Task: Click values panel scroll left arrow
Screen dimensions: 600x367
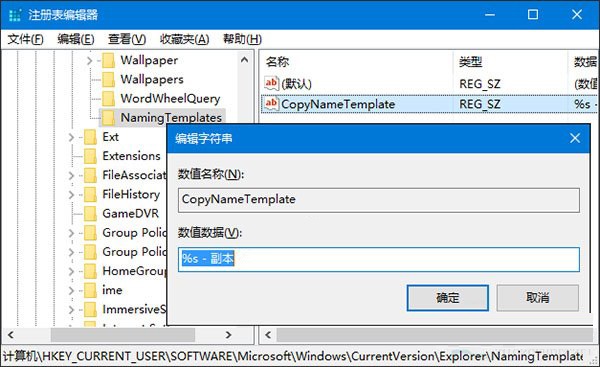Action: (268, 335)
